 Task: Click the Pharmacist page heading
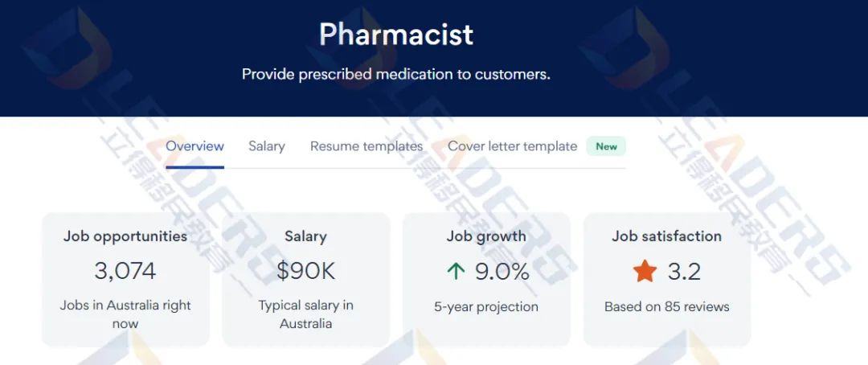396,35
